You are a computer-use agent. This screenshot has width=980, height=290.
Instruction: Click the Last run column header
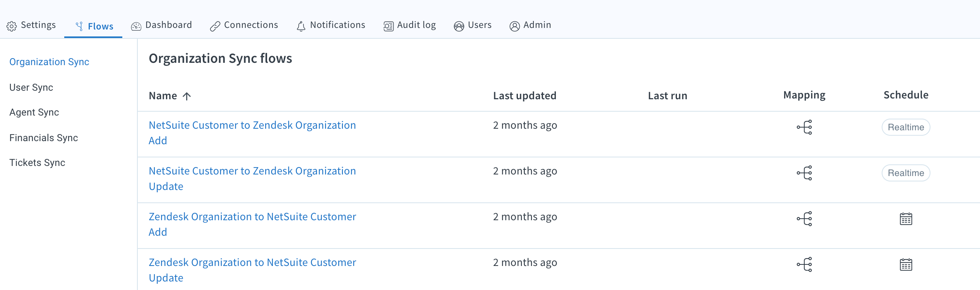tap(668, 96)
